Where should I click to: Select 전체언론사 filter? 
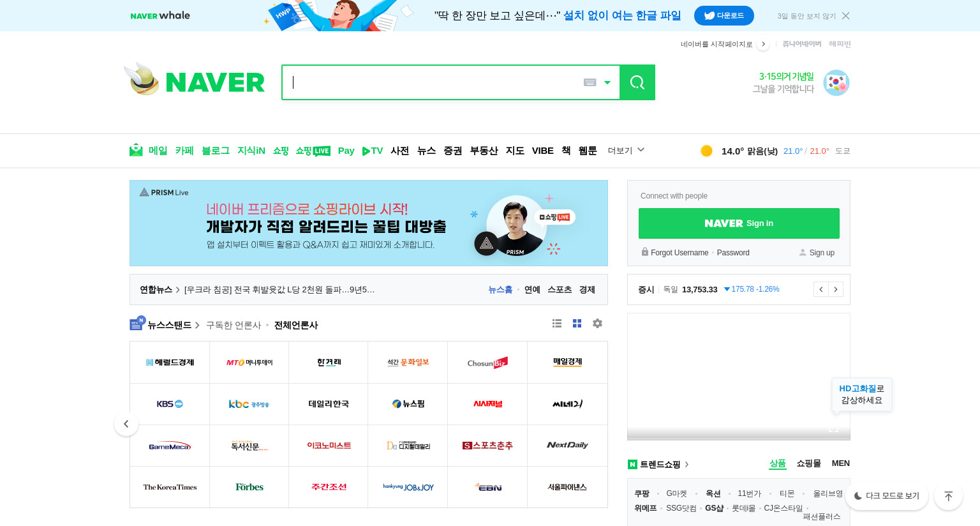tap(296, 326)
